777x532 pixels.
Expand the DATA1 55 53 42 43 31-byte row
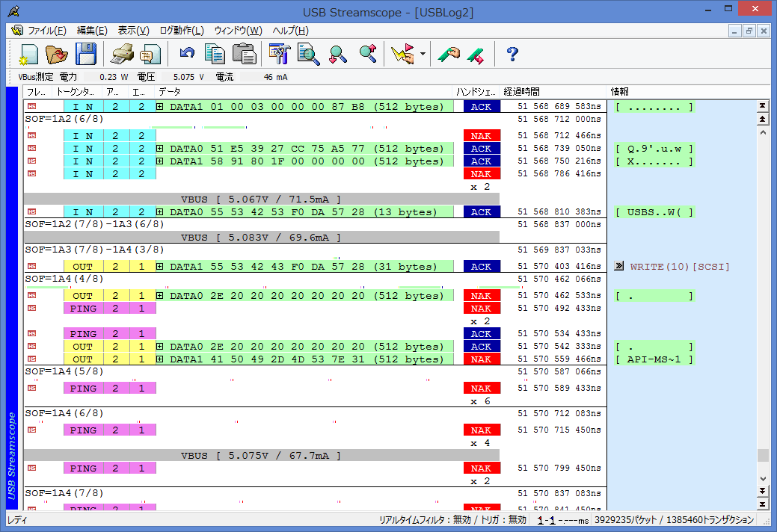[x=159, y=266]
